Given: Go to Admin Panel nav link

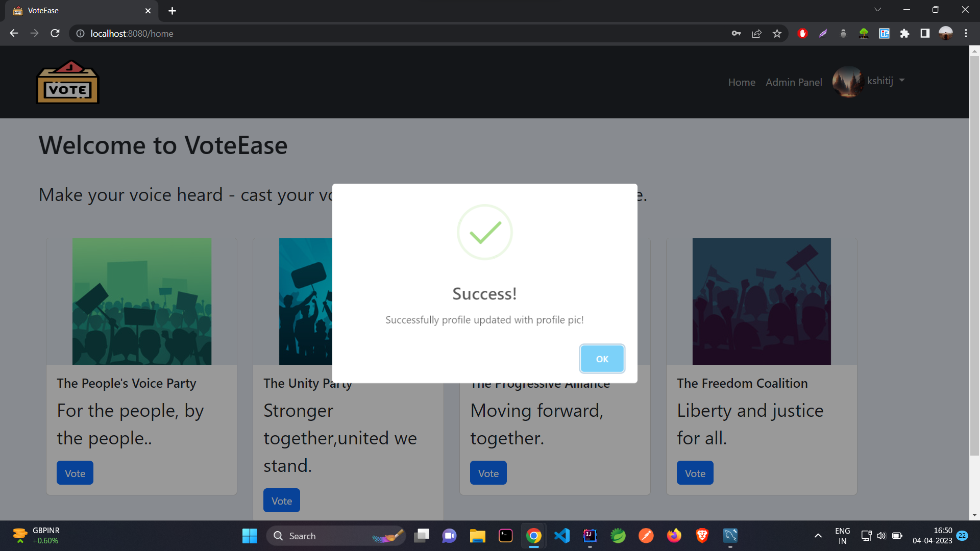Looking at the screenshot, I should click(x=794, y=82).
